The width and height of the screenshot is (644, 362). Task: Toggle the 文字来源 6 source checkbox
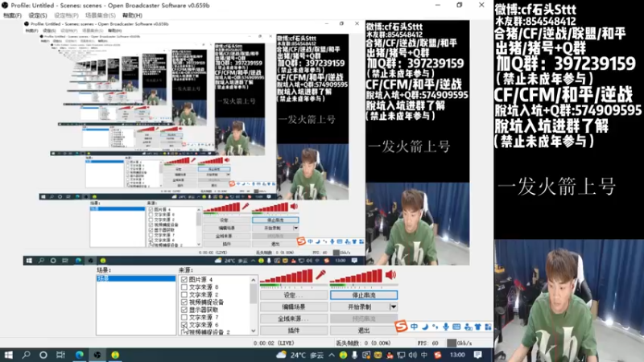pos(184,325)
